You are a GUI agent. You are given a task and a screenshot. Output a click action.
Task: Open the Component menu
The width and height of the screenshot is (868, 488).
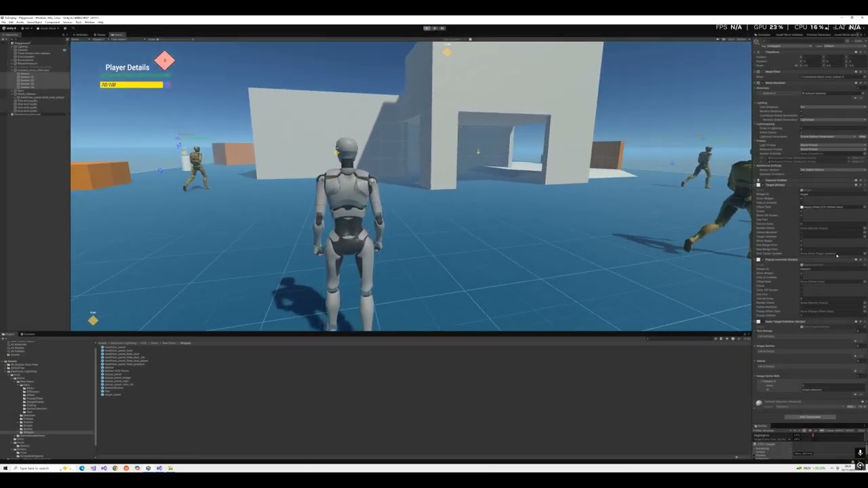52,22
